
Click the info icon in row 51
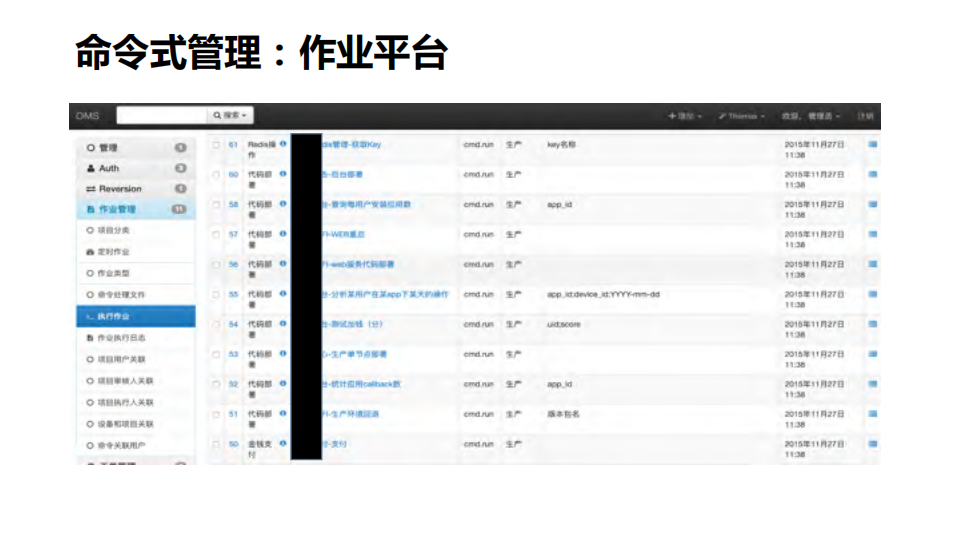283,414
